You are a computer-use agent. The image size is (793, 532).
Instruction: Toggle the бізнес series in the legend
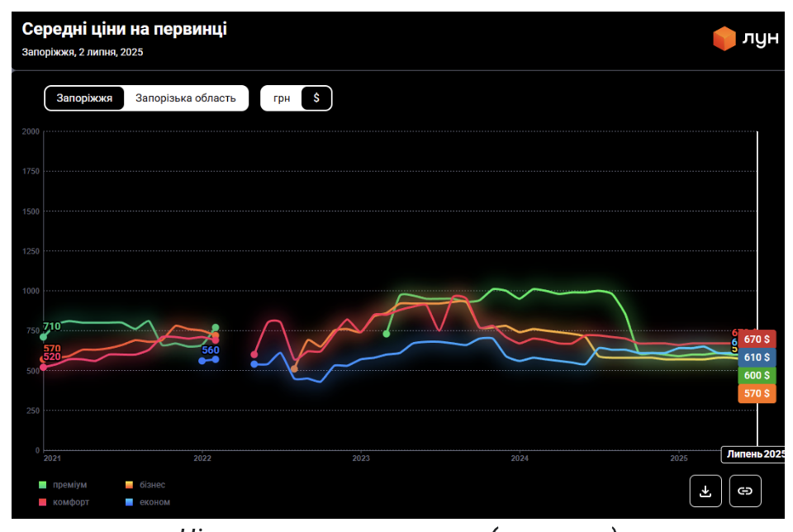[147, 485]
